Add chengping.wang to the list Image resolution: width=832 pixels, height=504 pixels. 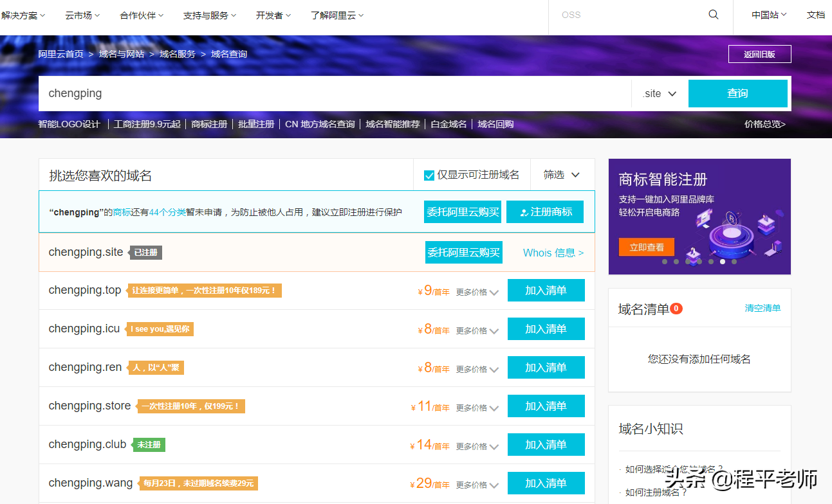546,483
